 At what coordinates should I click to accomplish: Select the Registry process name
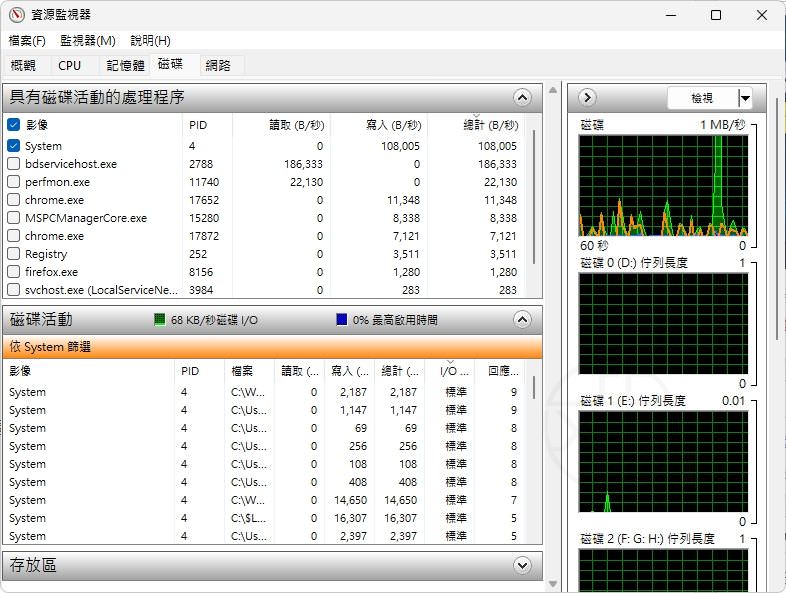coord(46,254)
